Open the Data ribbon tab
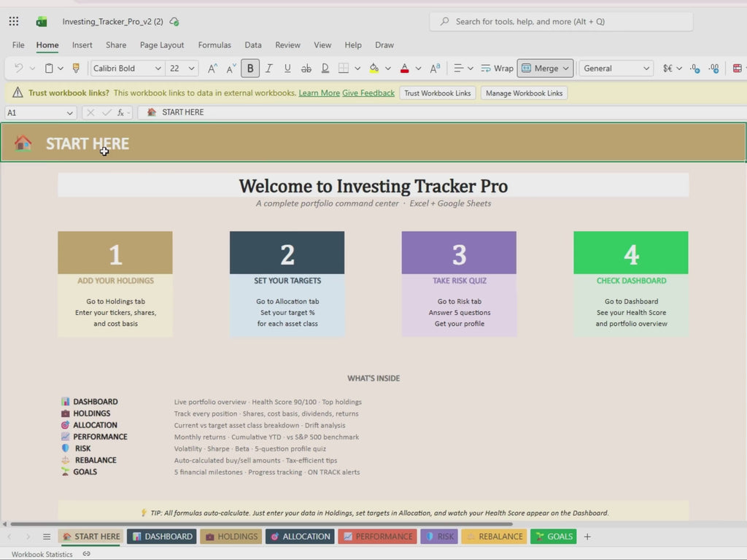This screenshot has width=747, height=560. (253, 44)
